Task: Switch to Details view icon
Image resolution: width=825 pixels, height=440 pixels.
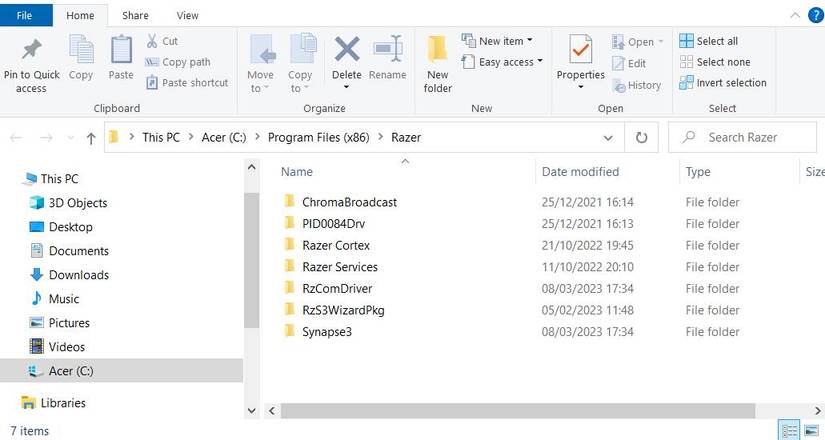Action: pyautogui.click(x=789, y=431)
